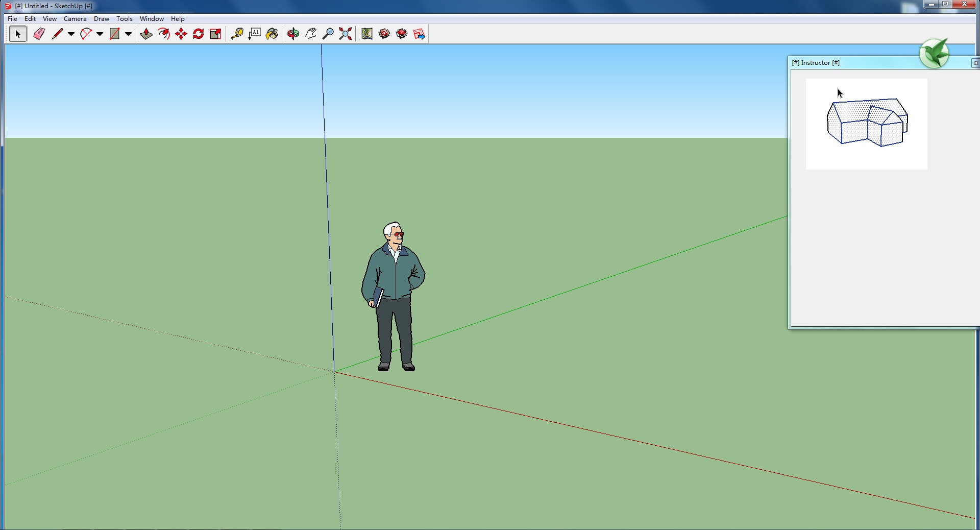Close the Instructor panel
The width and height of the screenshot is (980, 530).
click(975, 63)
